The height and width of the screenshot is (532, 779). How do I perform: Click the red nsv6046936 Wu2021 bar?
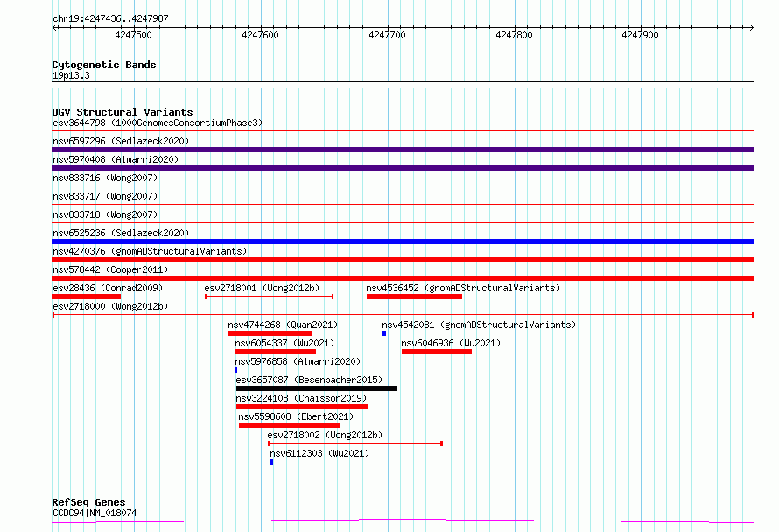(x=437, y=352)
